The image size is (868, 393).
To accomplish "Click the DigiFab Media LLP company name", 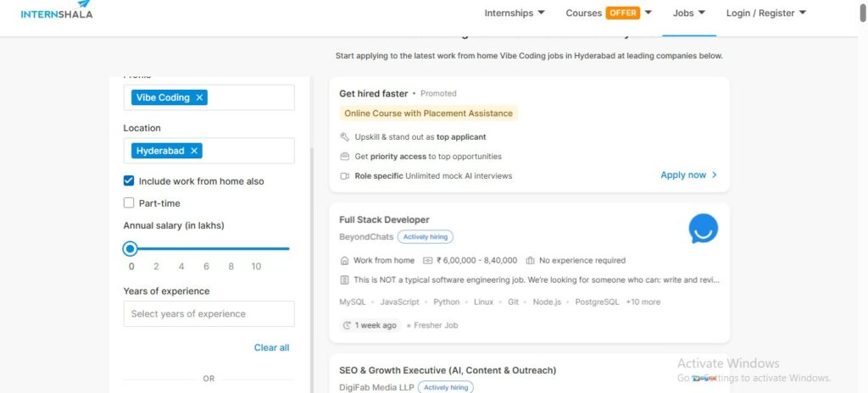I will click(376, 387).
